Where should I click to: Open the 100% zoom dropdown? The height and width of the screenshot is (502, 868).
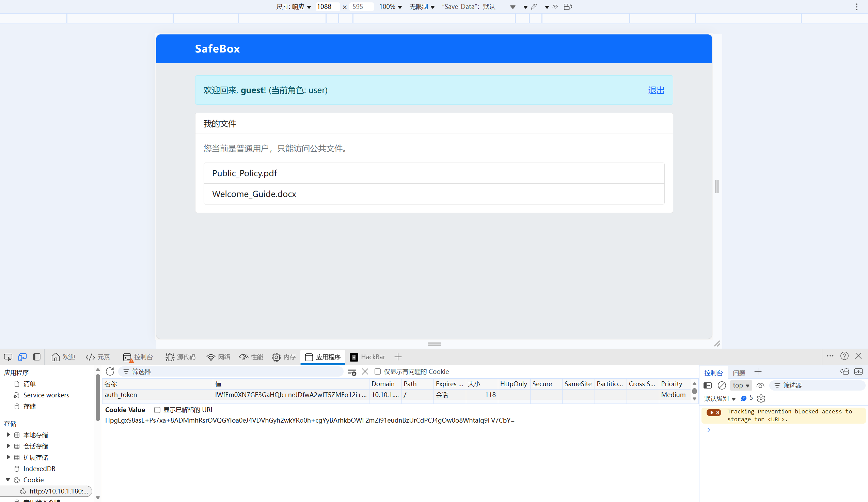391,7
